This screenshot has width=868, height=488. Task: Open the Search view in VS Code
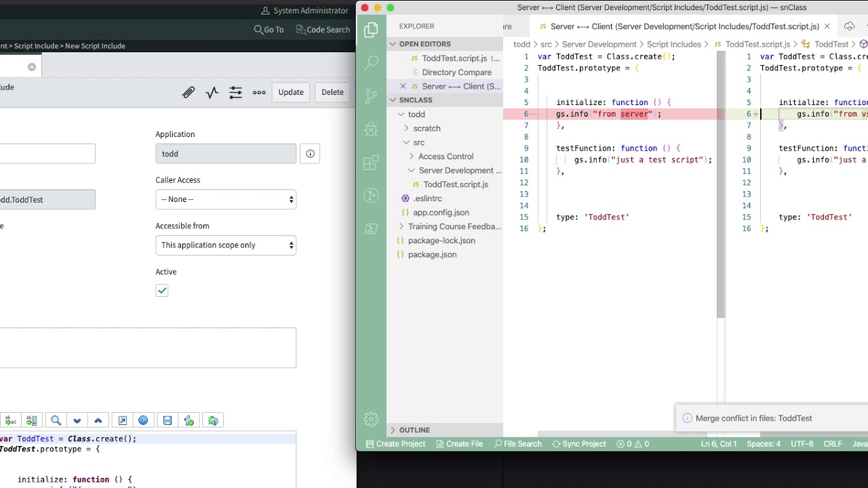click(x=371, y=62)
